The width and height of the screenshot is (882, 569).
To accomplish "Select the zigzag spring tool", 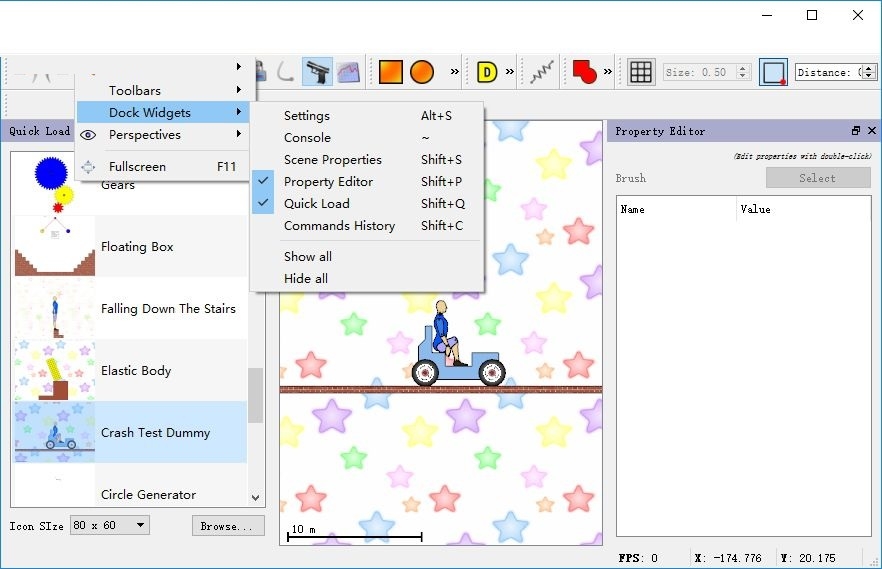I will [541, 72].
